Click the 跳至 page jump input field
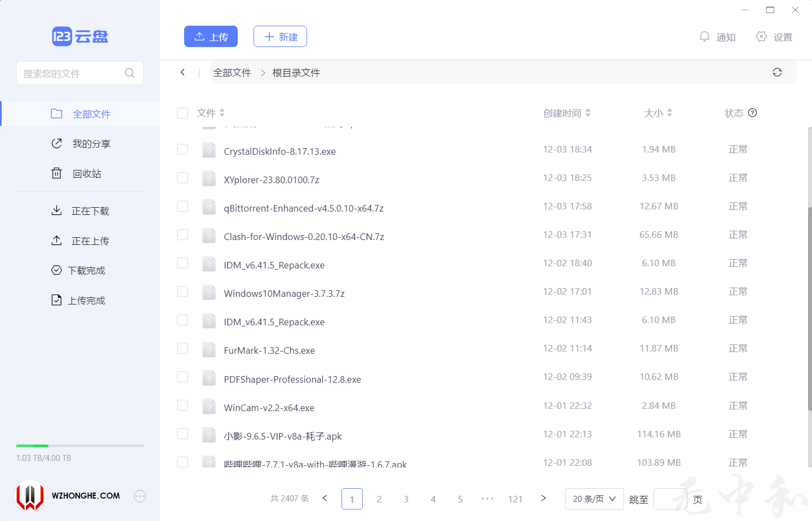Screen dimensions: 812x521 (670, 499)
